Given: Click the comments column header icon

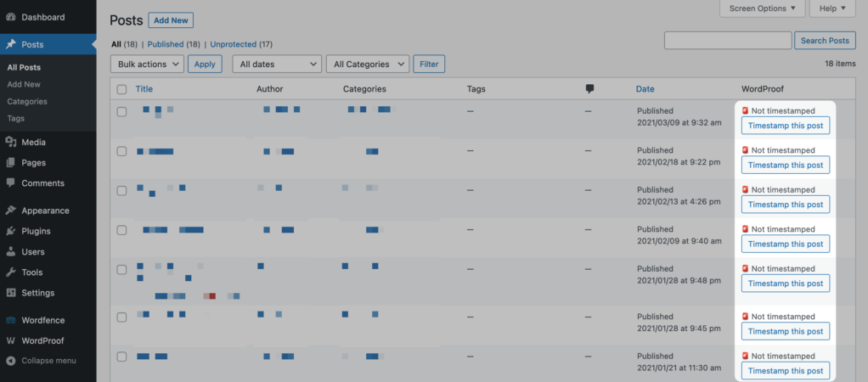Looking at the screenshot, I should (589, 88).
